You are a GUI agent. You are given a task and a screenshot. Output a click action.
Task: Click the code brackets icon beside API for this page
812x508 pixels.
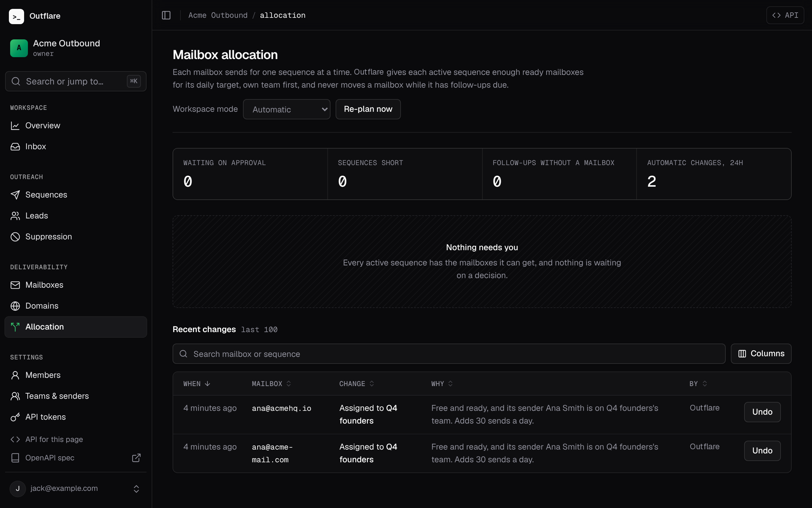[15, 439]
